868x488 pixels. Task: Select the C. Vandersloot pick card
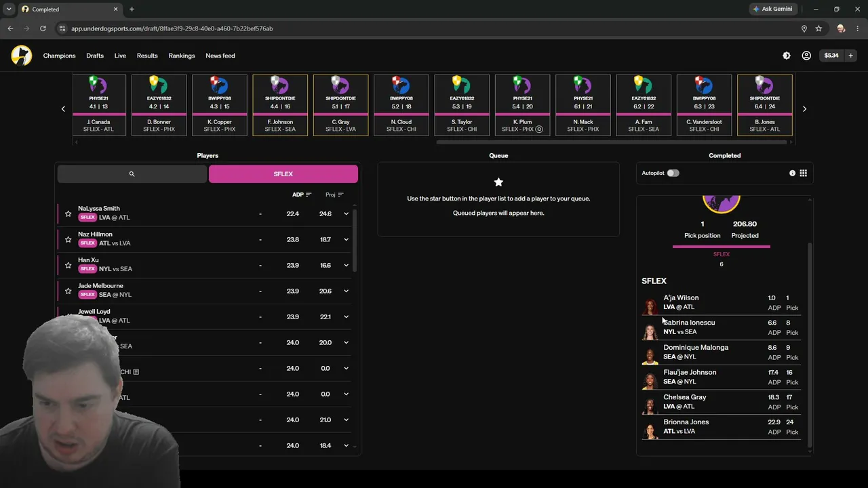pyautogui.click(x=705, y=105)
